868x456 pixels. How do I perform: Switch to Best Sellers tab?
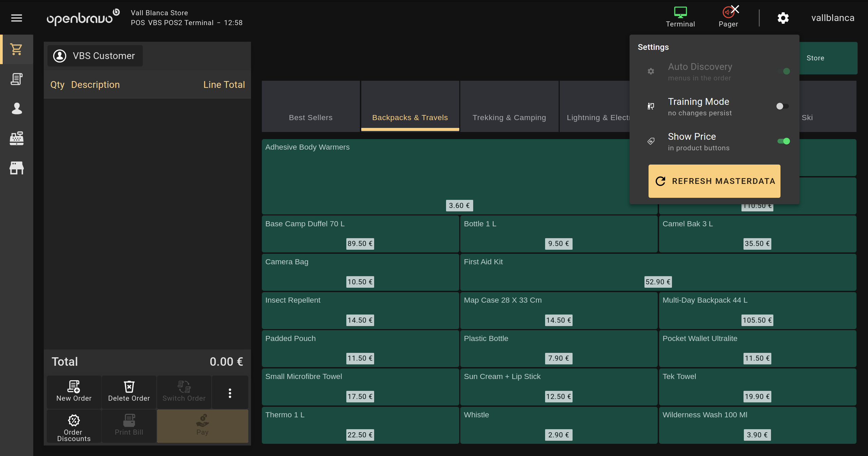click(310, 117)
